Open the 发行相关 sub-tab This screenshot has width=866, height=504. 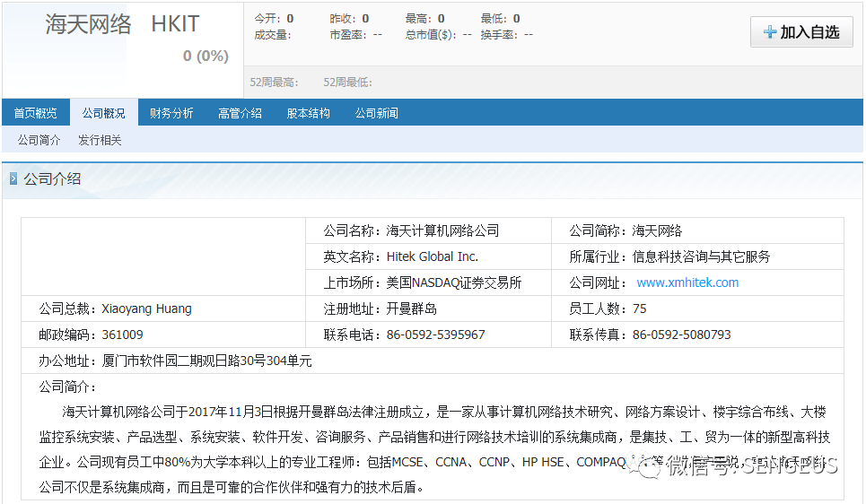(100, 140)
